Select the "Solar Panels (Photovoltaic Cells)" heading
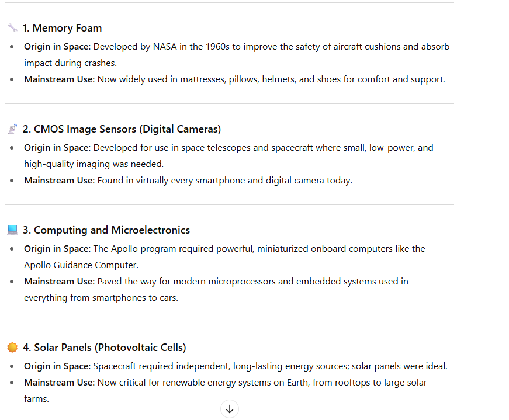 click(104, 348)
